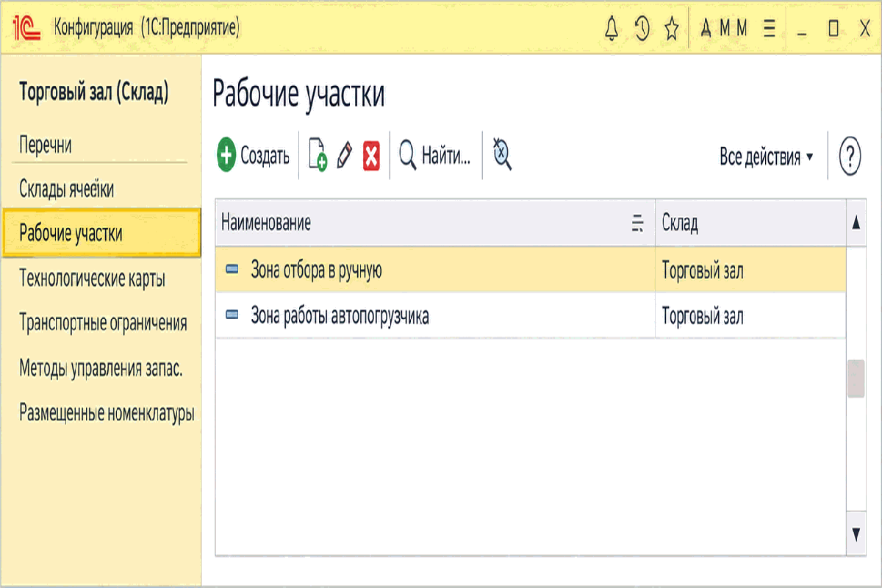Click Торговый зал cell for Зона работы автопогрузчика
The width and height of the screenshot is (882, 588).
coord(750,316)
